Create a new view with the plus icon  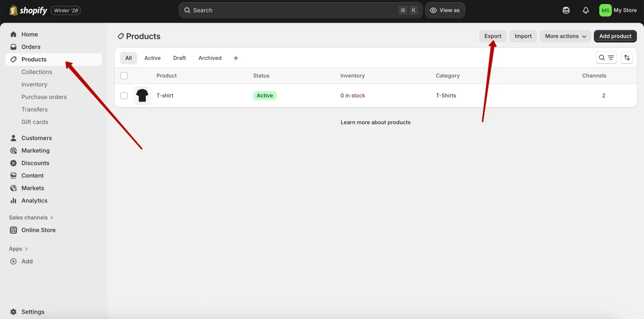point(236,58)
